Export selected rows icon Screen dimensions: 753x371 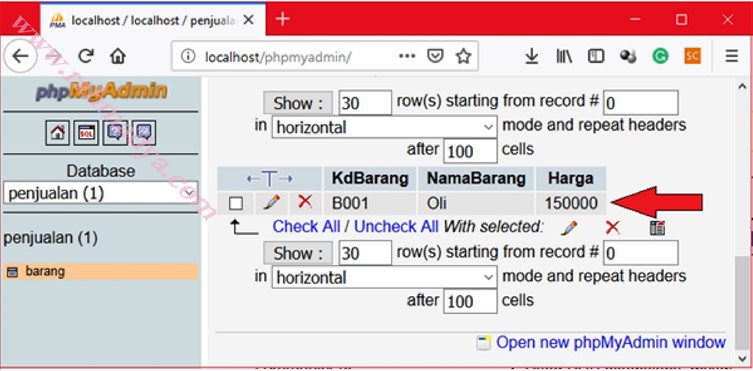[x=657, y=228]
